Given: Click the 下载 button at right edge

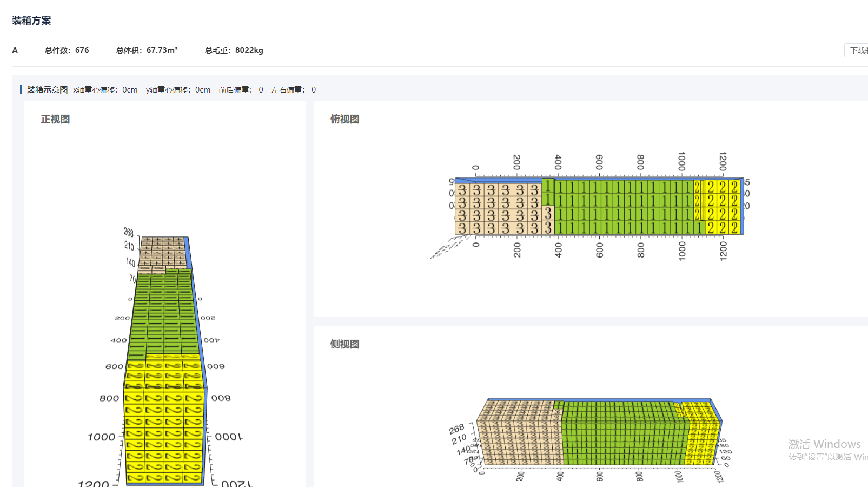Looking at the screenshot, I should click(x=857, y=50).
